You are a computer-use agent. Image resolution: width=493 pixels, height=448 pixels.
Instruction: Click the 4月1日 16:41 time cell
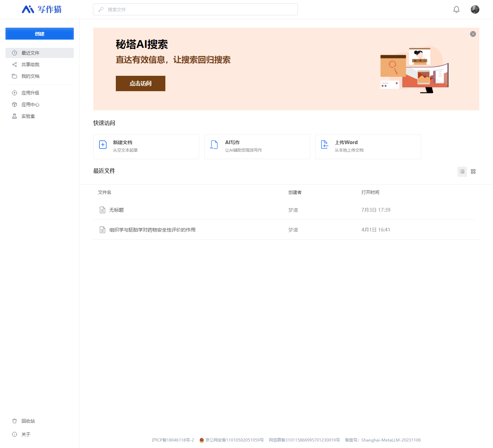click(x=376, y=230)
